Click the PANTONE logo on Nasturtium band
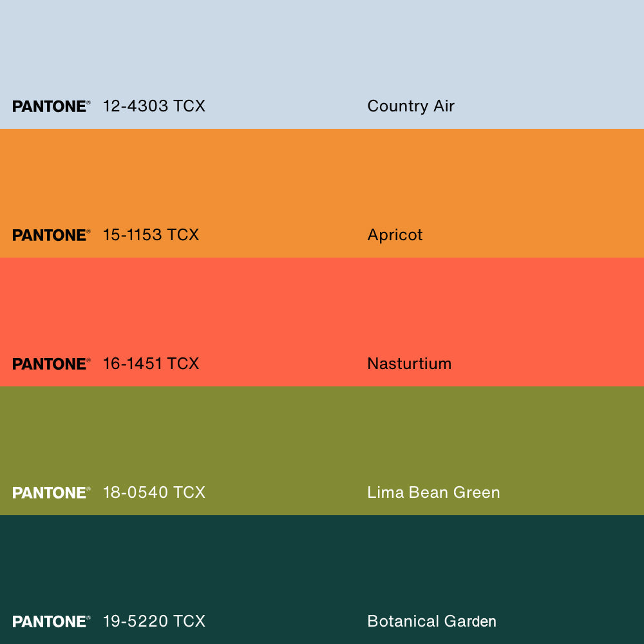This screenshot has height=644, width=644. [x=51, y=364]
